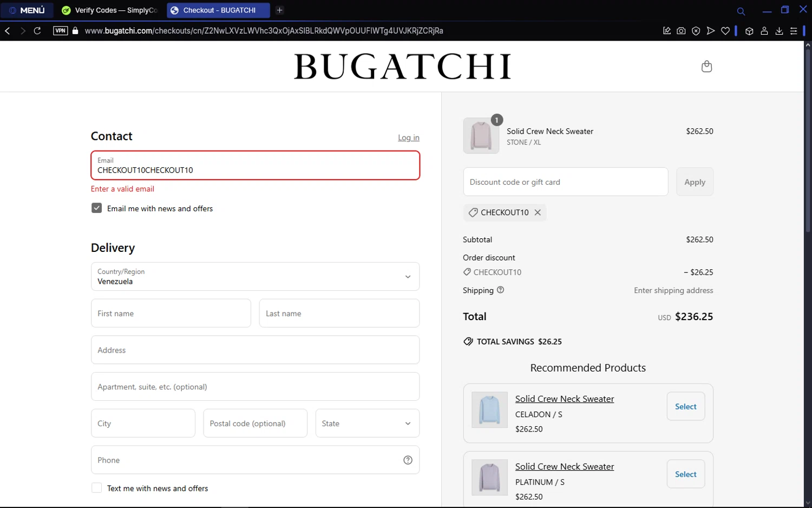This screenshot has height=508, width=812.
Task: Open the ad blocker shield icon
Action: coord(696,31)
